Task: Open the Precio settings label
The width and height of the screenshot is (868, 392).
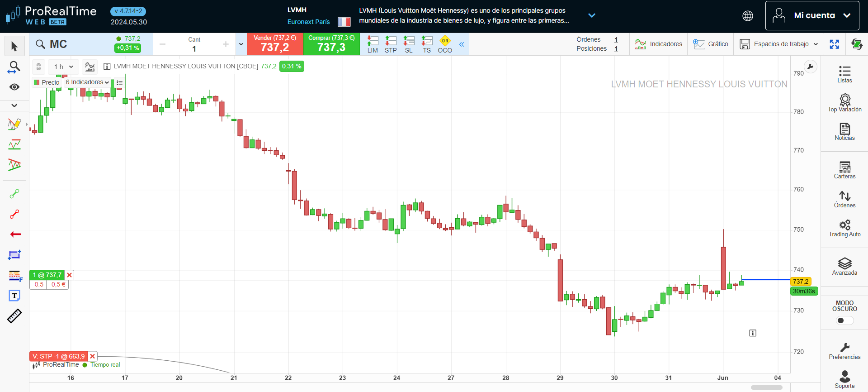Action: (46, 82)
